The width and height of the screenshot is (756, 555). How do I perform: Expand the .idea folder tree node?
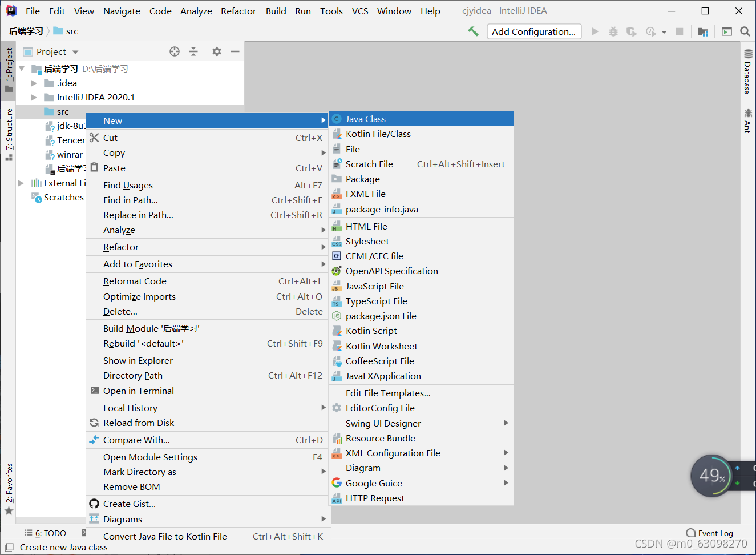[x=34, y=83]
